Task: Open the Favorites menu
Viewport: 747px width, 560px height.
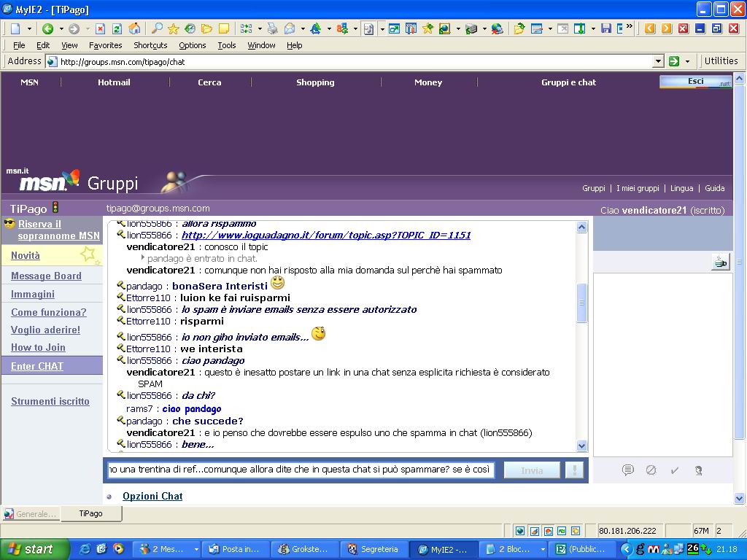Action: 105,45
